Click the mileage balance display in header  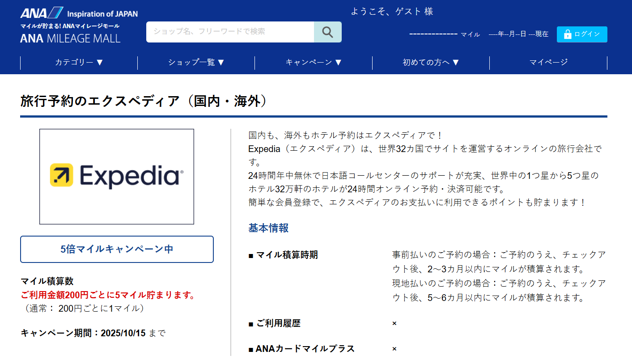tap(444, 34)
